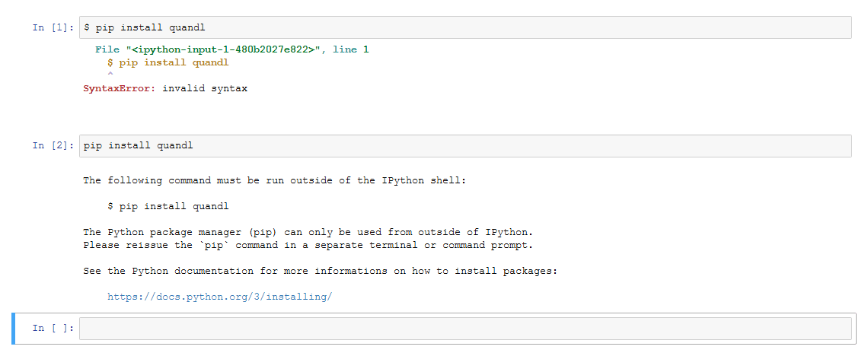The height and width of the screenshot is (356, 868).
Task: Click the "See the Python documentation" output line
Action: [x=320, y=272]
